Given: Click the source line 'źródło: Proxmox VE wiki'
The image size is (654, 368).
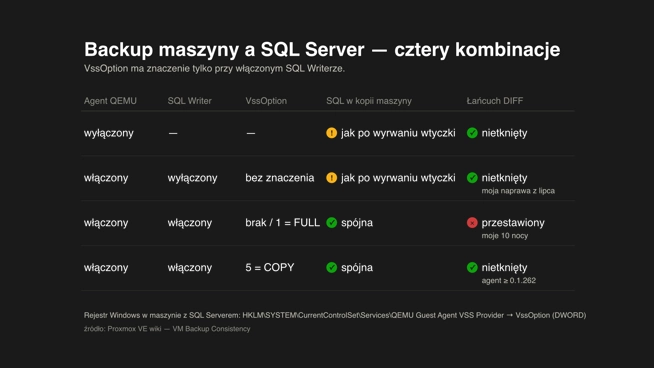Looking at the screenshot, I should click(x=167, y=329).
